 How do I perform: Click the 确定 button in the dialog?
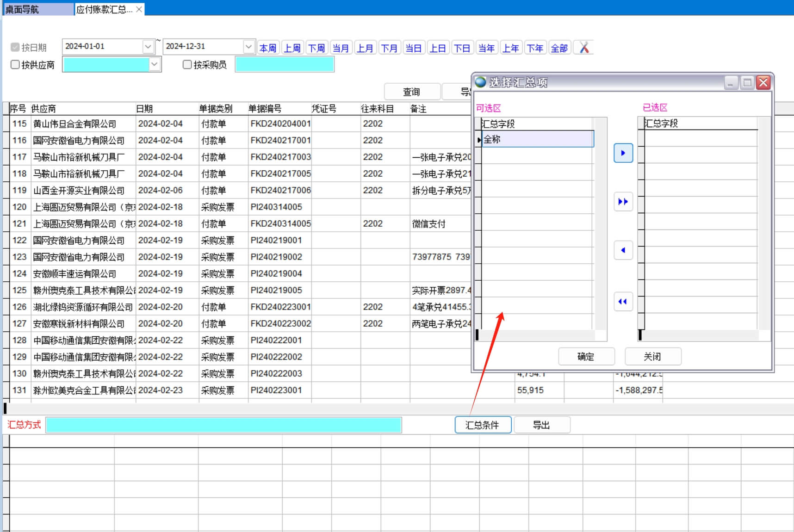click(586, 357)
